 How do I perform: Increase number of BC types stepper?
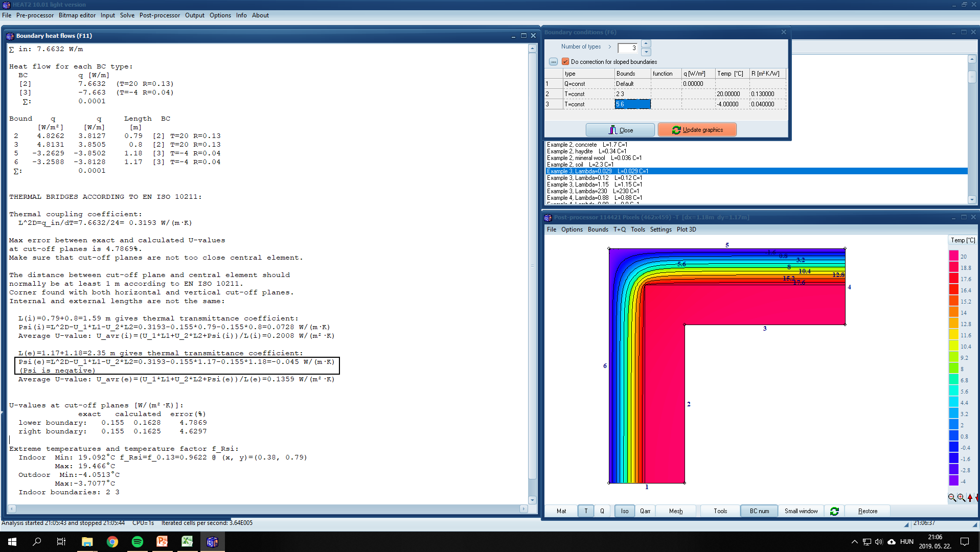[x=646, y=44]
